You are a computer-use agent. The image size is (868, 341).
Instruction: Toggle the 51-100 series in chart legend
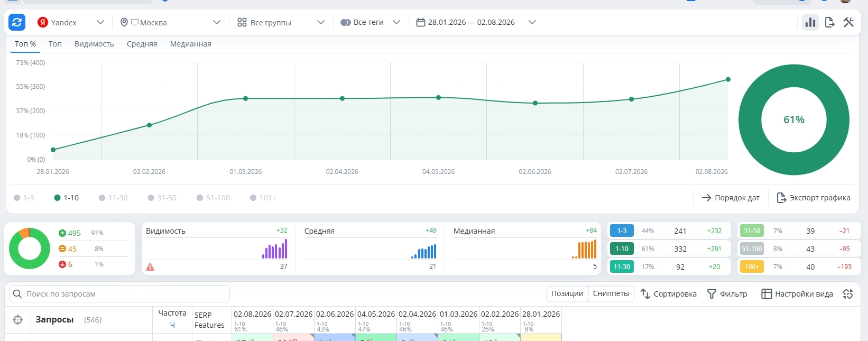tap(213, 198)
